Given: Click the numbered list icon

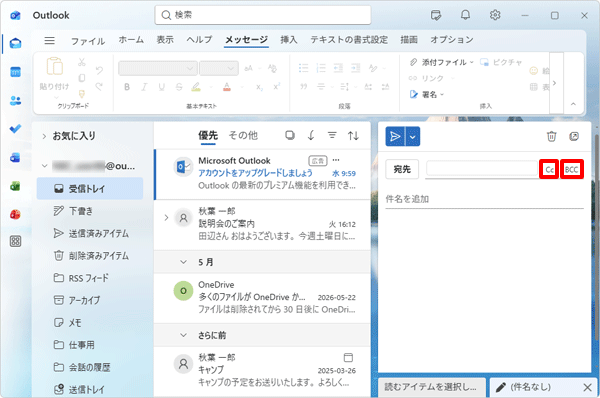Looking at the screenshot, I should click(x=321, y=68).
